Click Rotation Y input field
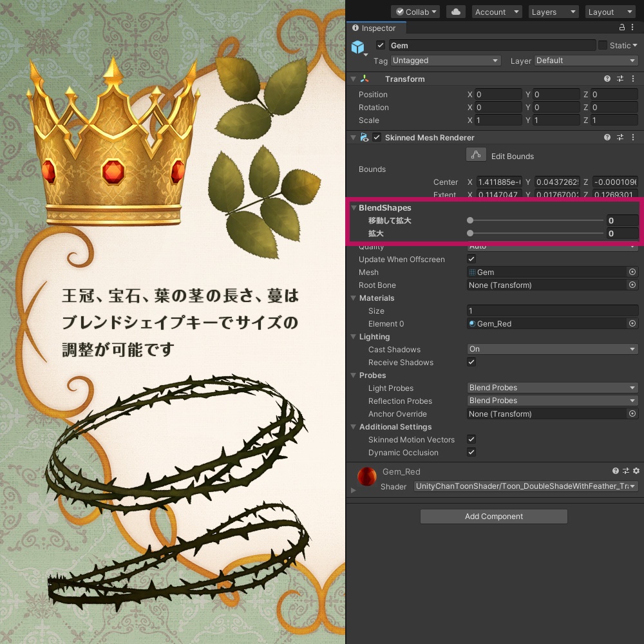Screen dimensions: 644x644 (x=556, y=107)
